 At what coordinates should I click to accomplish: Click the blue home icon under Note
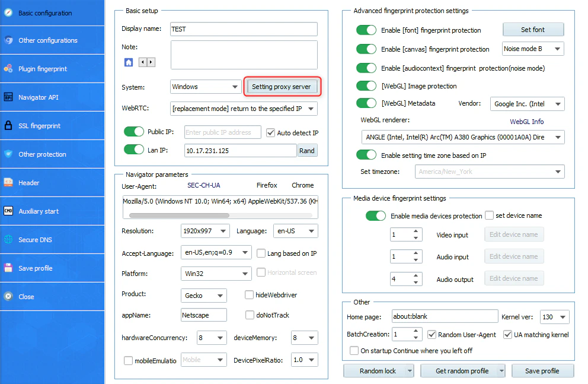(x=129, y=62)
